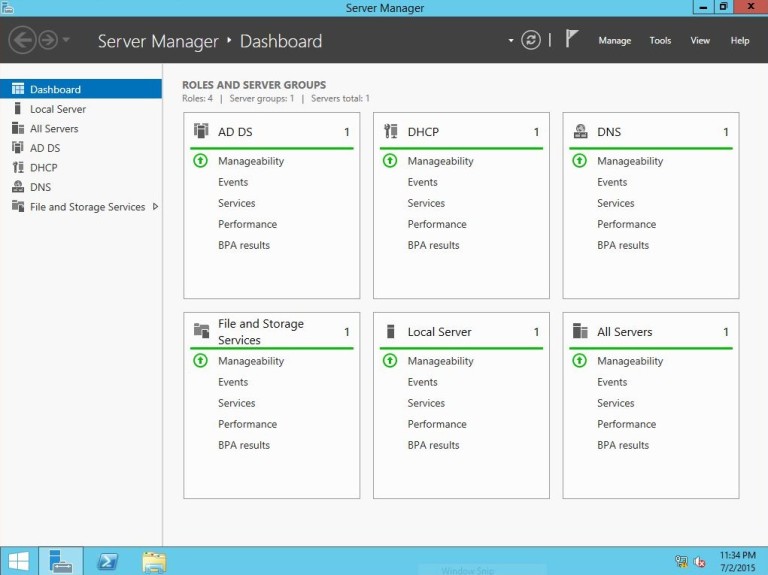Click the DNS sidebar icon
The image size is (768, 575).
(18, 187)
